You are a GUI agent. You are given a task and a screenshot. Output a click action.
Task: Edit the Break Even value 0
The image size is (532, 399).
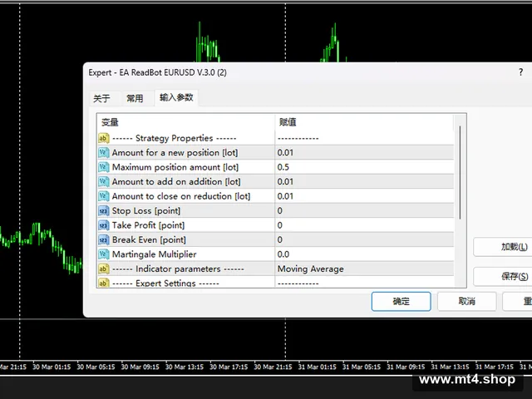[364, 240]
